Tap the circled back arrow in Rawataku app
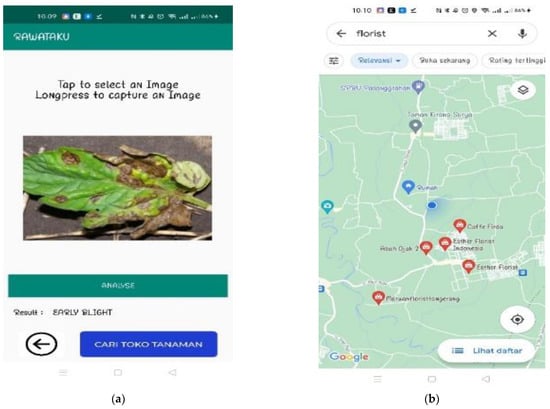The width and height of the screenshot is (550, 409). [x=41, y=344]
